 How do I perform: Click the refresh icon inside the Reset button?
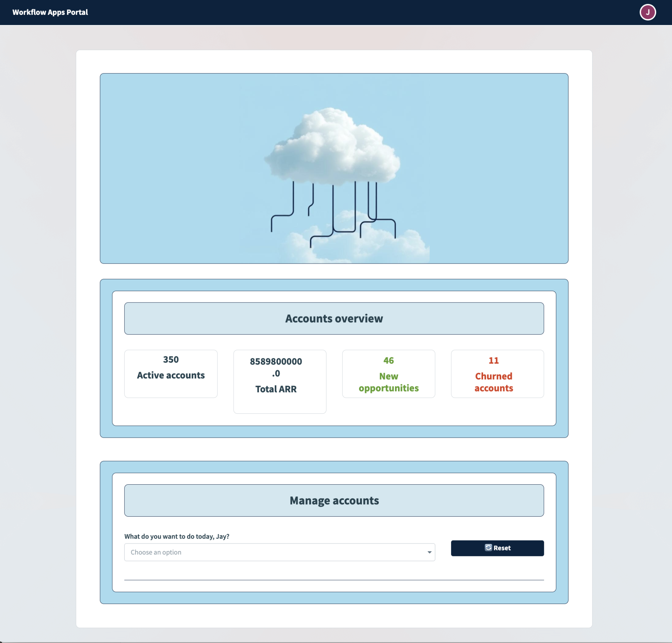[488, 548]
